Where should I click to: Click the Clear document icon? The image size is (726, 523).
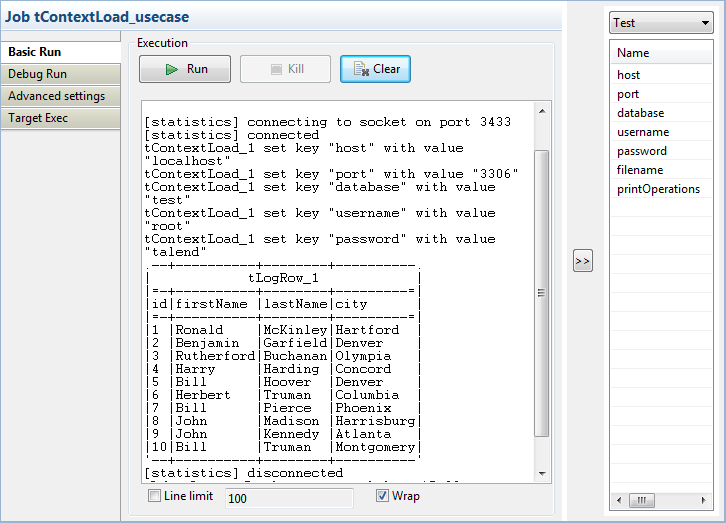coord(361,69)
